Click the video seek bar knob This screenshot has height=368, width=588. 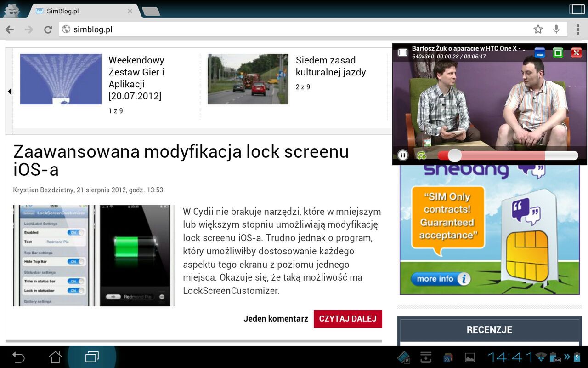(x=454, y=155)
